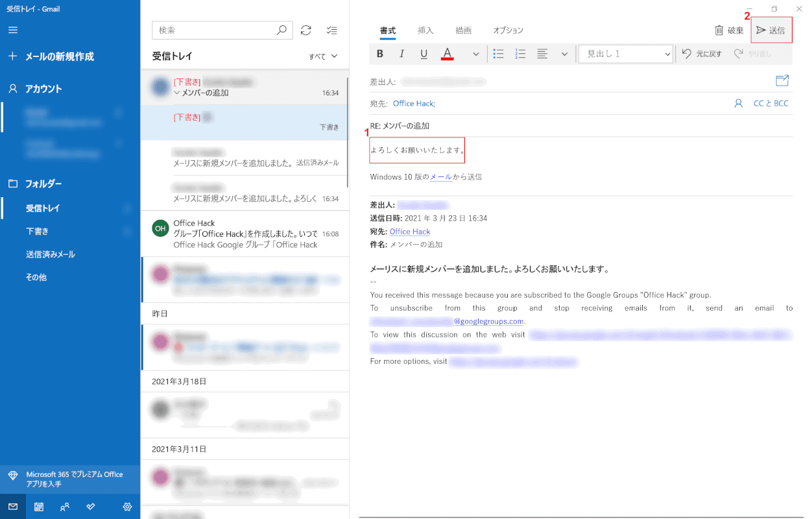Open Settings gear icon

click(x=127, y=507)
